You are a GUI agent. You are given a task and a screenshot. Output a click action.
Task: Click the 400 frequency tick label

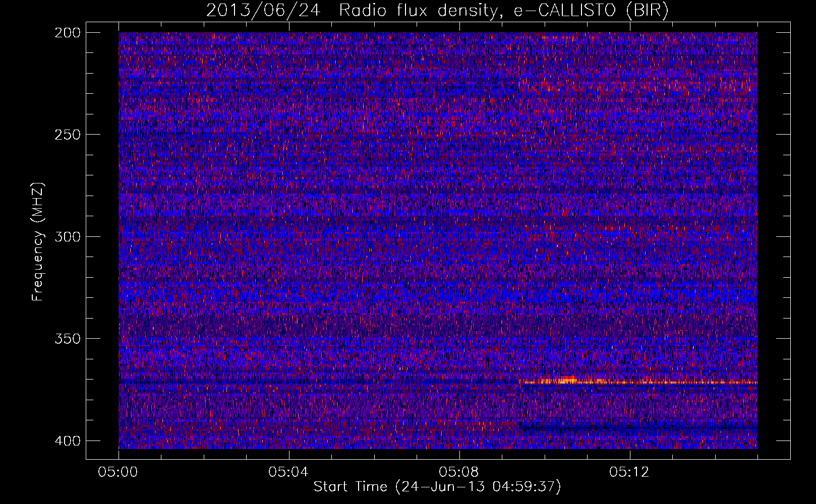[68, 441]
